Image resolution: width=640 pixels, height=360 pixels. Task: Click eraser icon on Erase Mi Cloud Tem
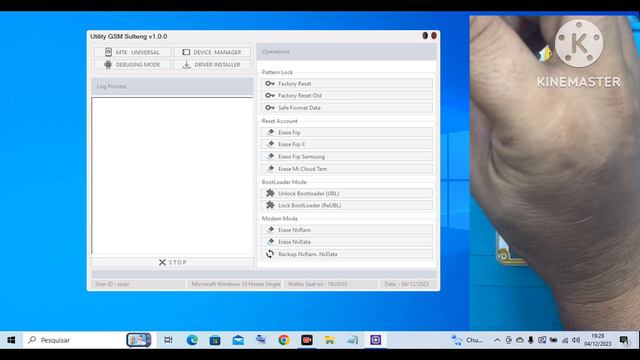[x=270, y=169]
